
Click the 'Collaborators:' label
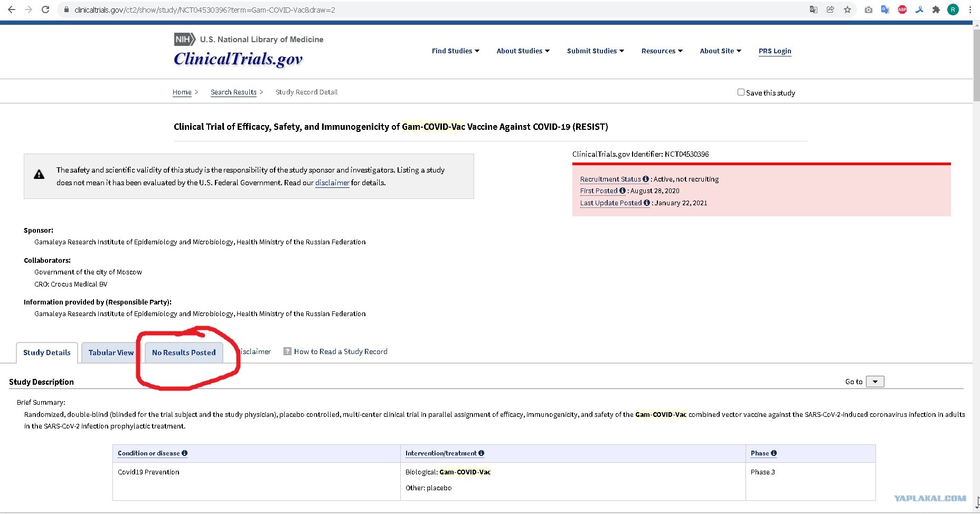47,261
